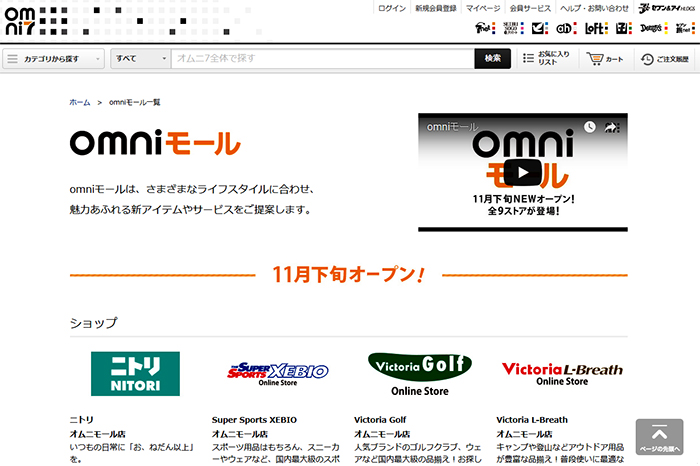Screen dimensions: 700x466
Task: Click the Seven & i Holdings logo
Action: click(667, 8)
